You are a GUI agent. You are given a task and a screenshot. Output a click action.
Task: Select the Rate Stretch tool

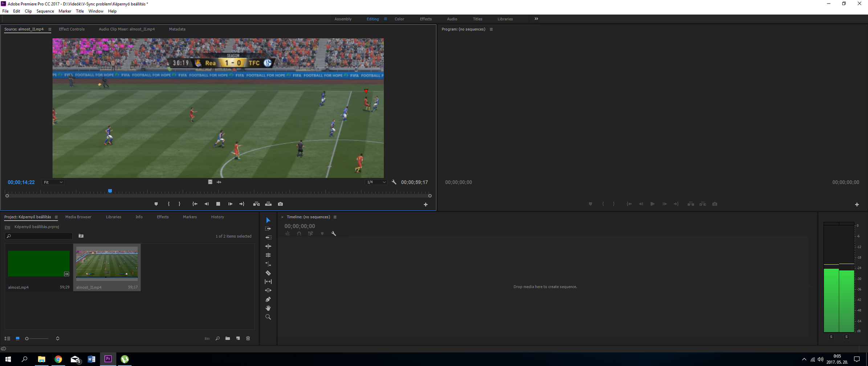[268, 264]
